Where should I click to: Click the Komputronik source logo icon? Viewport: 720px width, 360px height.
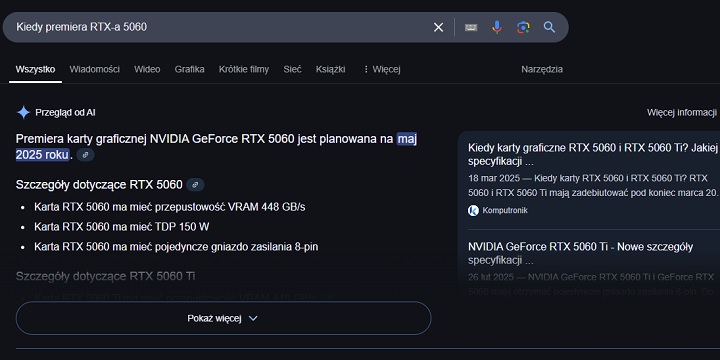point(473,210)
